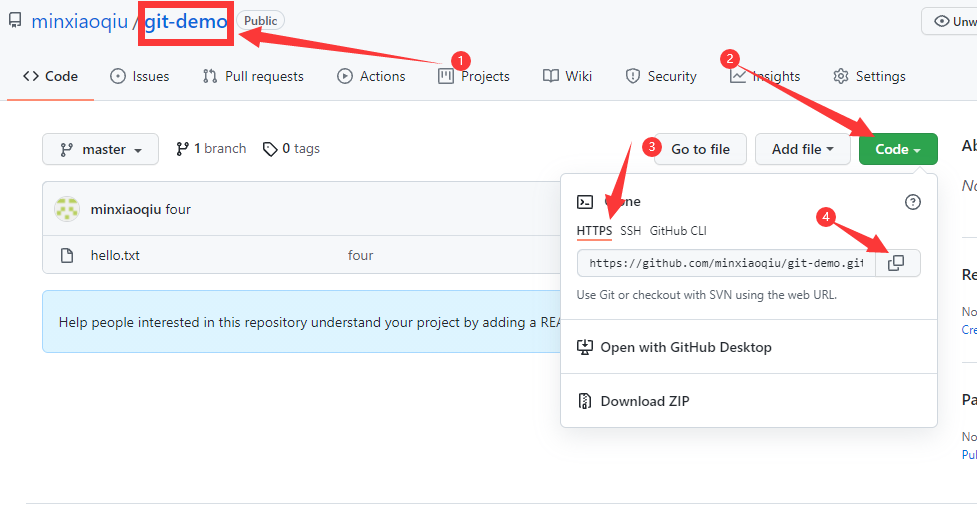Click the repository icon beside minxiaoqiu
977x529 pixels.
[x=15, y=21]
